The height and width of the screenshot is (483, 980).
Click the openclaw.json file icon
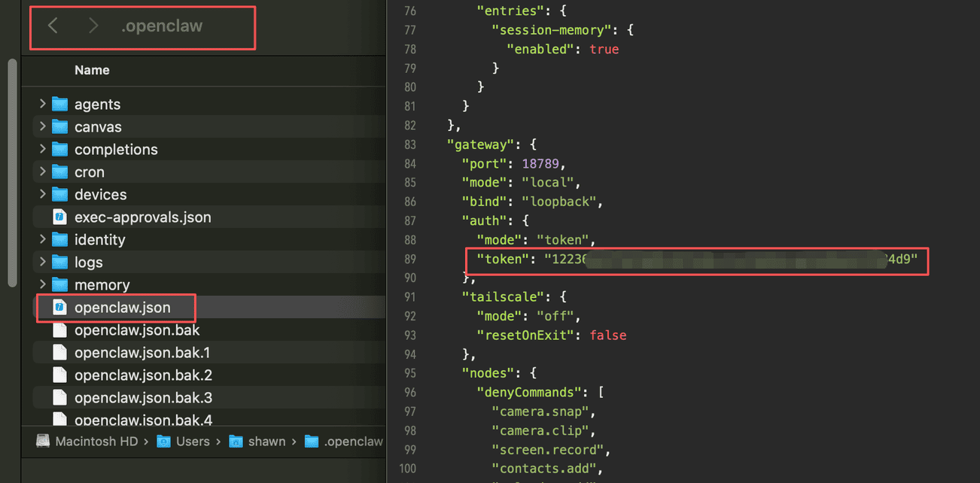pos(59,308)
